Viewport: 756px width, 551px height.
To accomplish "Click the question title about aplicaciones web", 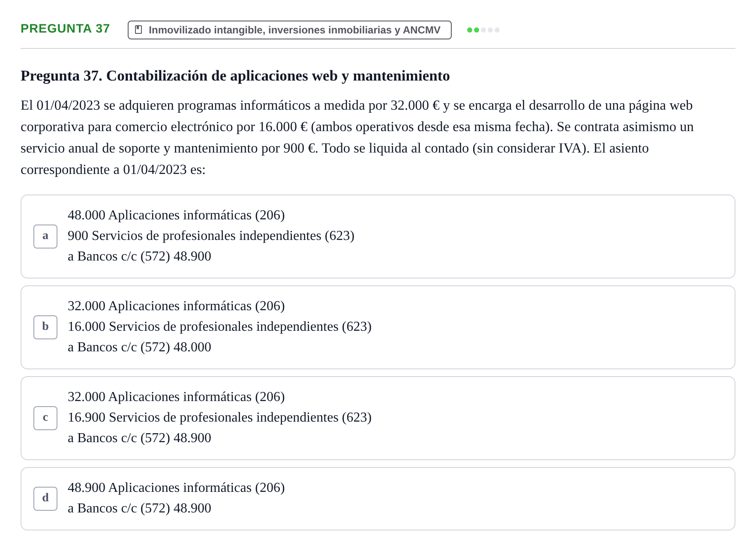I will pos(235,76).
